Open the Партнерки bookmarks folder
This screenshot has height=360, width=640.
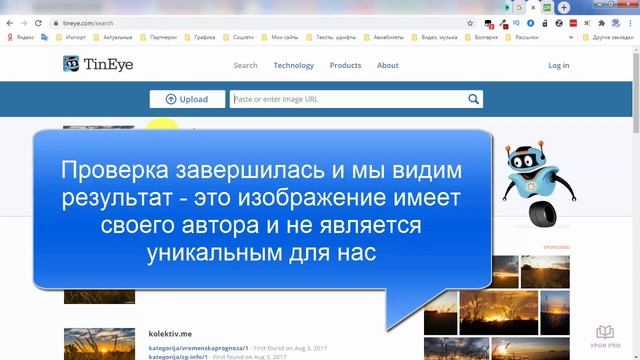click(159, 37)
